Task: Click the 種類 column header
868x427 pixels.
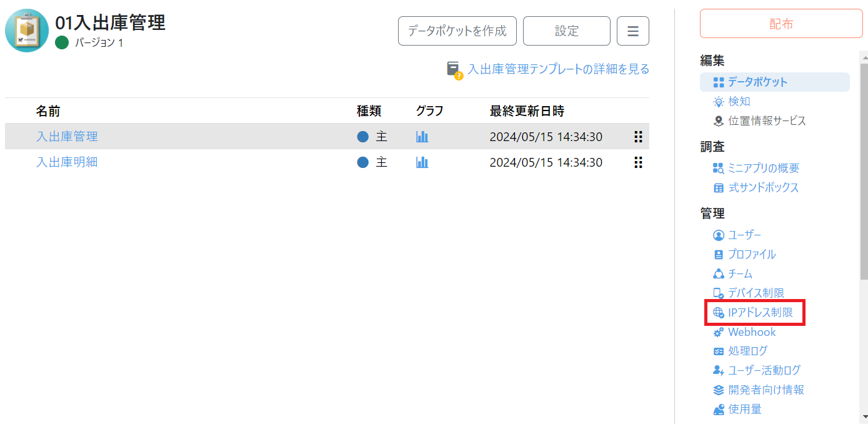Action: click(x=369, y=111)
